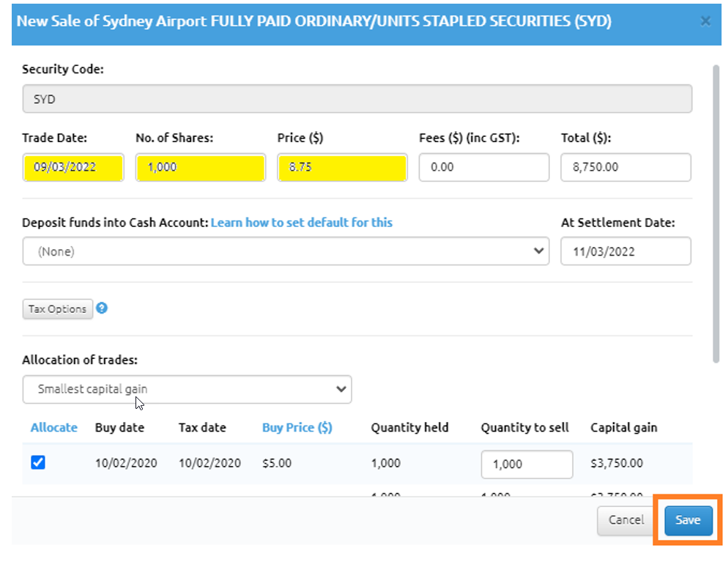This screenshot has width=728, height=567.
Task: Click the Quantity to sell column header
Action: [x=524, y=427]
